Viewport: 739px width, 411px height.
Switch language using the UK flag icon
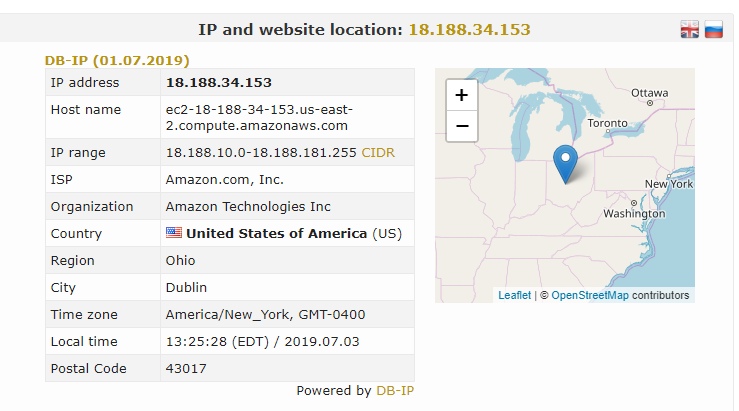click(690, 30)
